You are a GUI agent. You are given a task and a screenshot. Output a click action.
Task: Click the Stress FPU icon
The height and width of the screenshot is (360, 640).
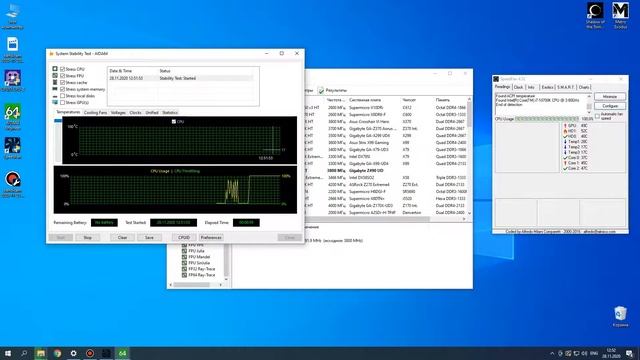[x=55, y=76]
